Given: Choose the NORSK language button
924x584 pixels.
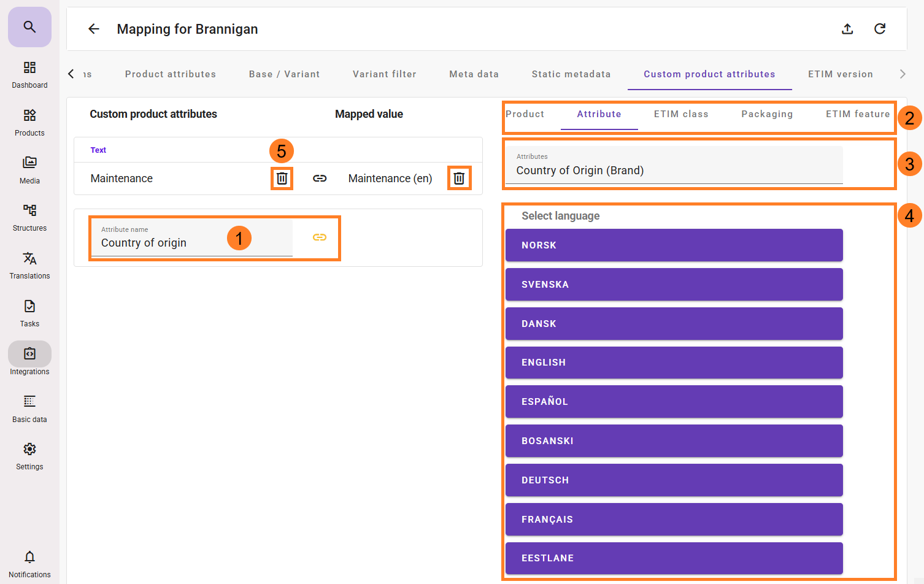Looking at the screenshot, I should tap(674, 245).
